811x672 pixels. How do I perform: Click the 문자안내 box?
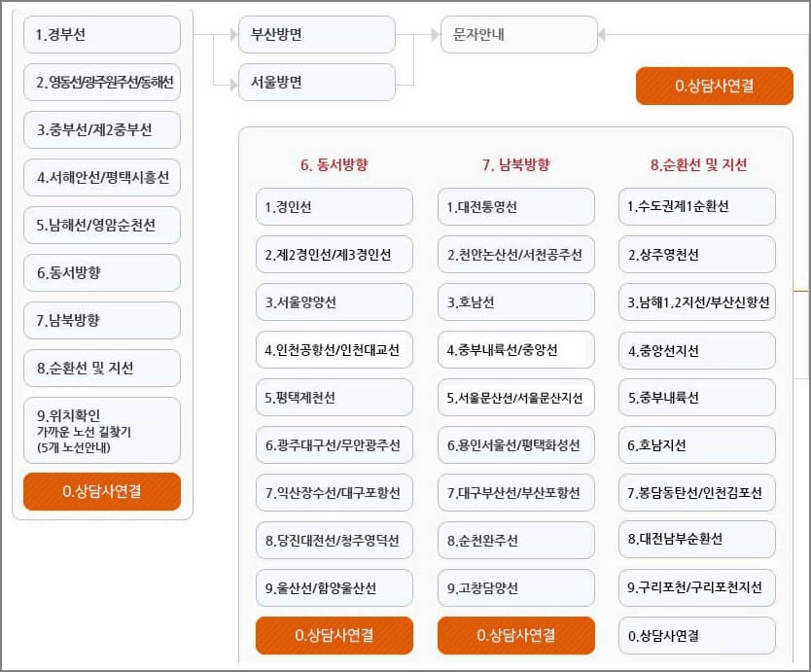coord(519,34)
